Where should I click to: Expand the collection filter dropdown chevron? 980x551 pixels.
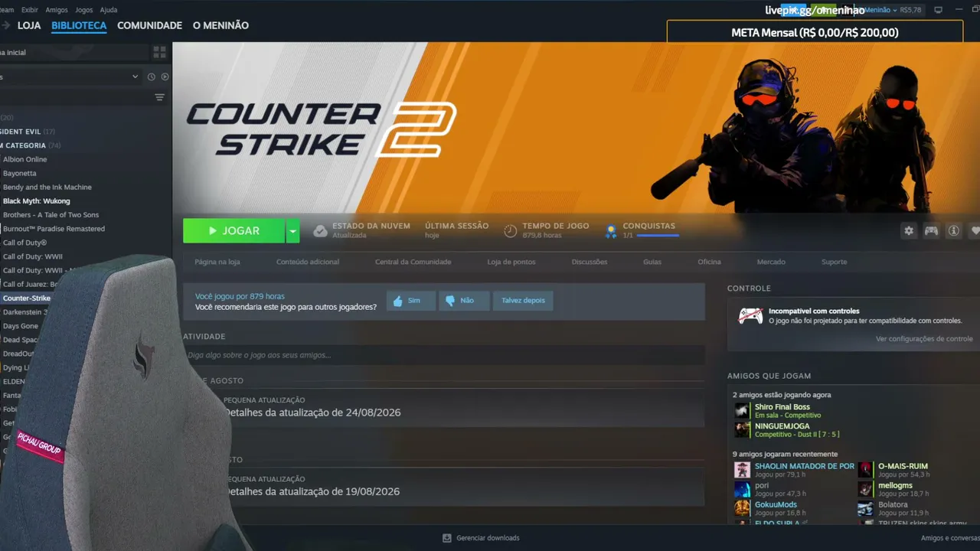136,77
